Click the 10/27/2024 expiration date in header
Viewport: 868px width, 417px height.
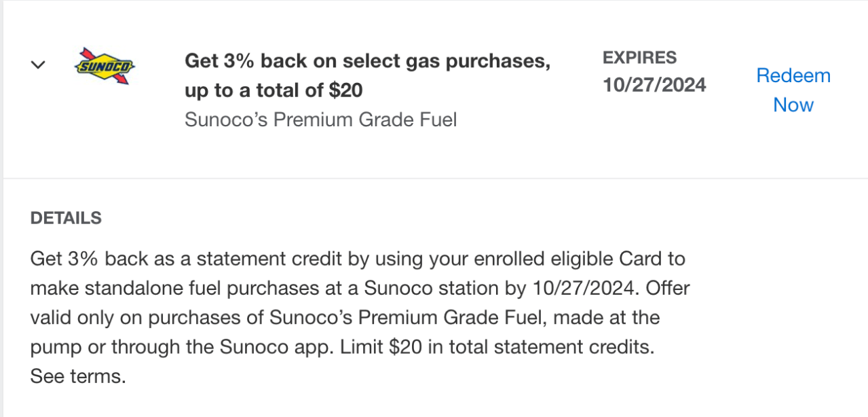654,85
